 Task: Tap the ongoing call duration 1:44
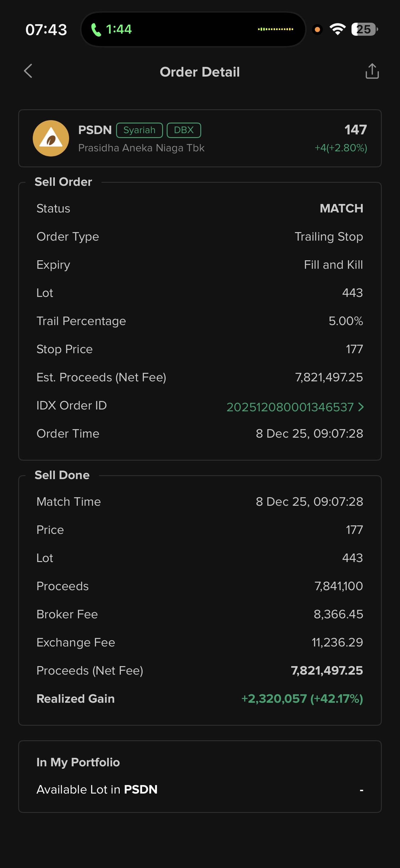(x=119, y=30)
